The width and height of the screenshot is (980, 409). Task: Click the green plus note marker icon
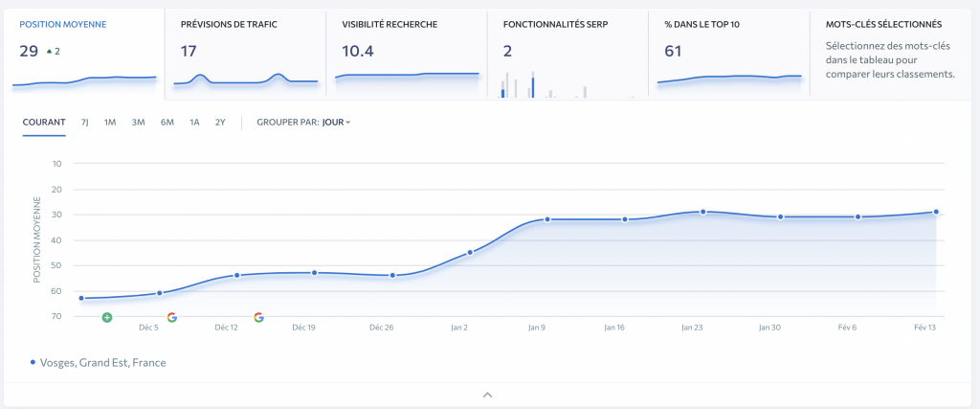tap(107, 318)
